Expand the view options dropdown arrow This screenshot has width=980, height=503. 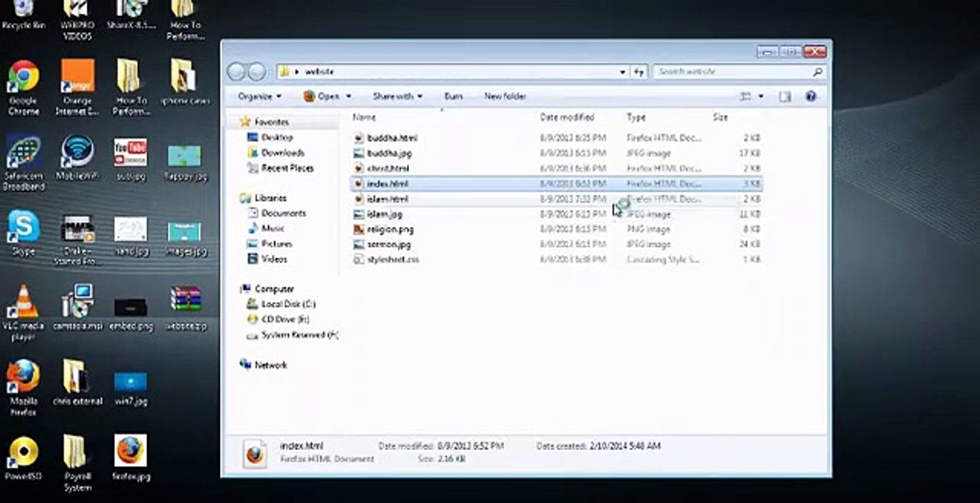761,96
